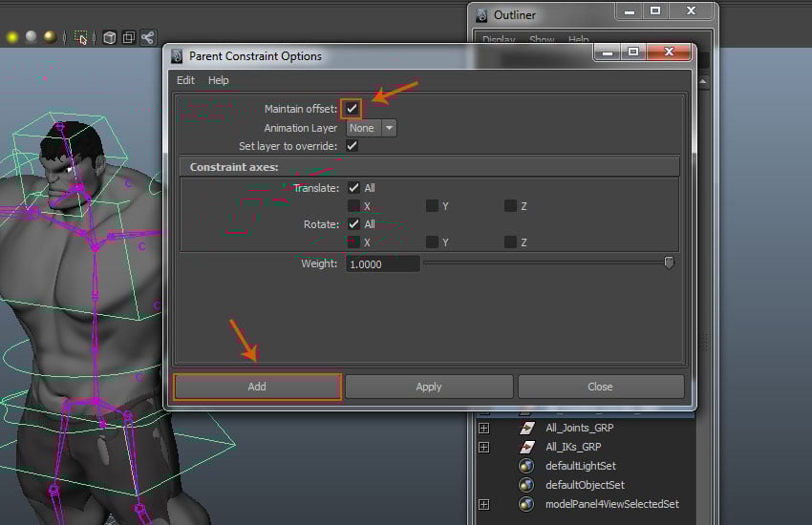Select modelPanel4ViewSelectedSet in the Outliner

(612, 504)
